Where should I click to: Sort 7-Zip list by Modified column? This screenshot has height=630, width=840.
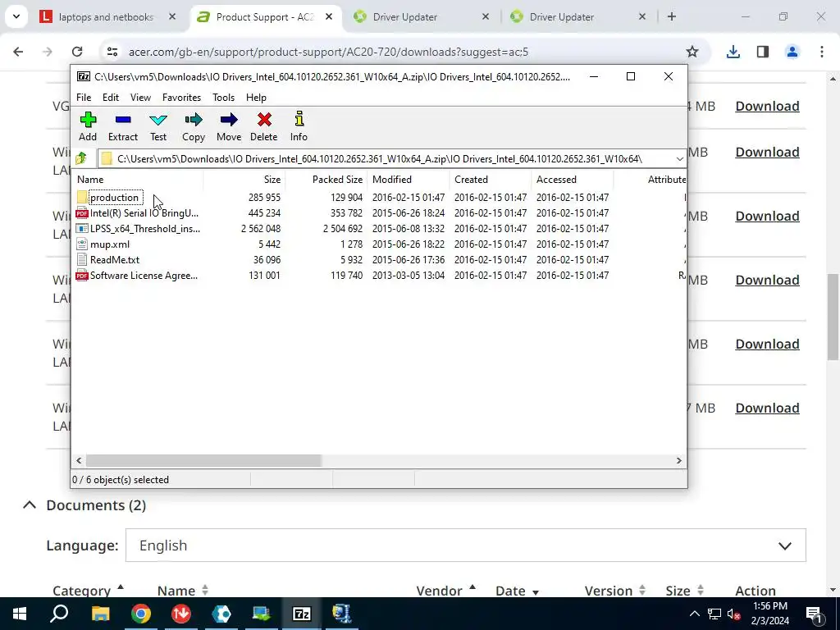coord(408,180)
